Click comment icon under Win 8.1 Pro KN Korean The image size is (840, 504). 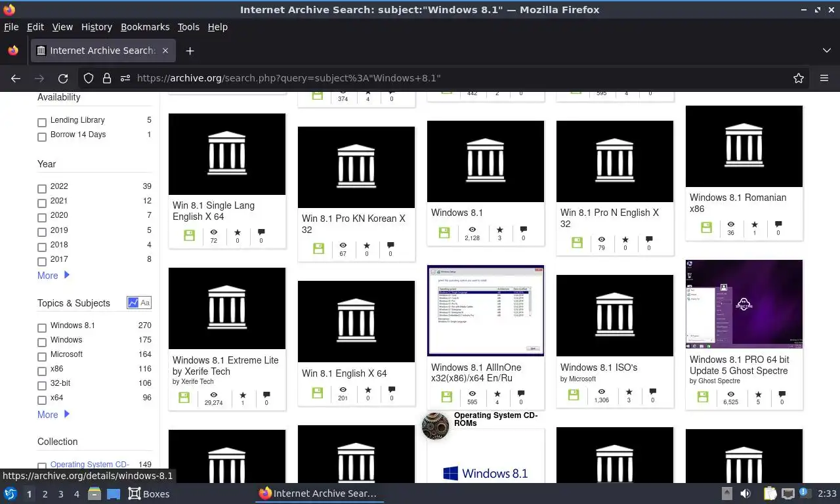click(x=390, y=246)
